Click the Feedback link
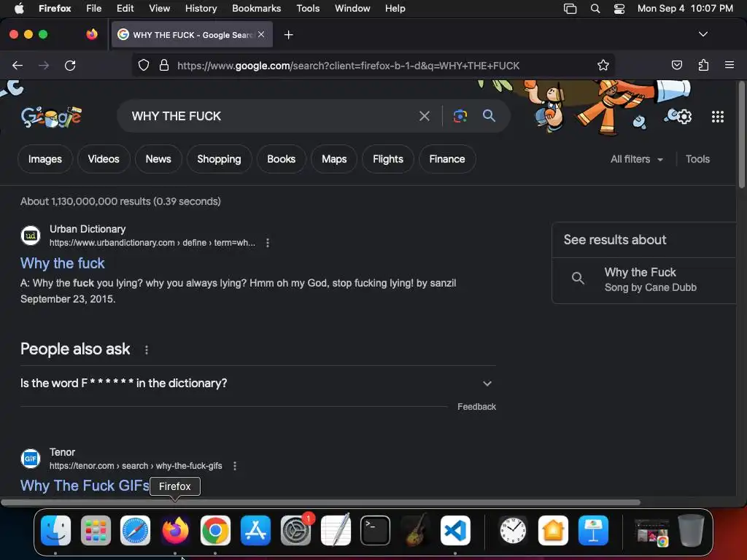The height and width of the screenshot is (560, 747). click(x=476, y=407)
